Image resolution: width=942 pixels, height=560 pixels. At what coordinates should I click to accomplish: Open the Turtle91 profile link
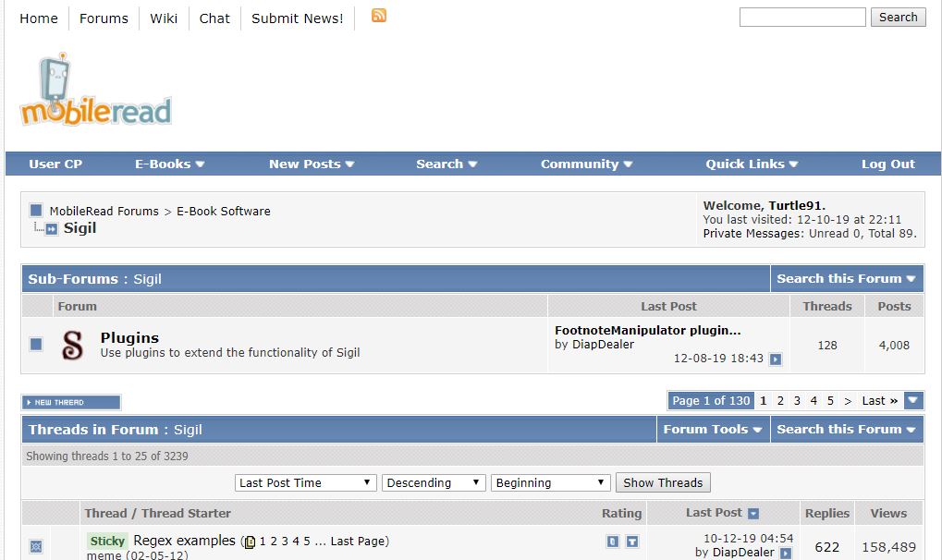(795, 205)
